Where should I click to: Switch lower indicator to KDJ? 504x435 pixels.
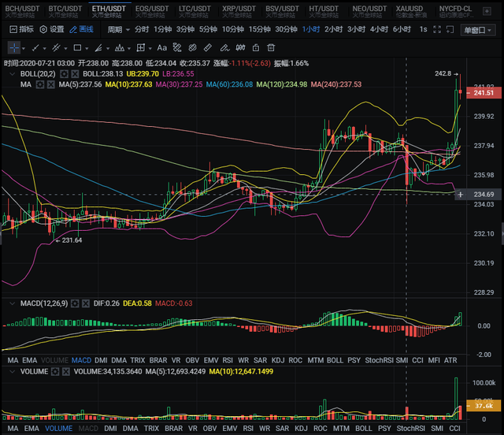301,429
